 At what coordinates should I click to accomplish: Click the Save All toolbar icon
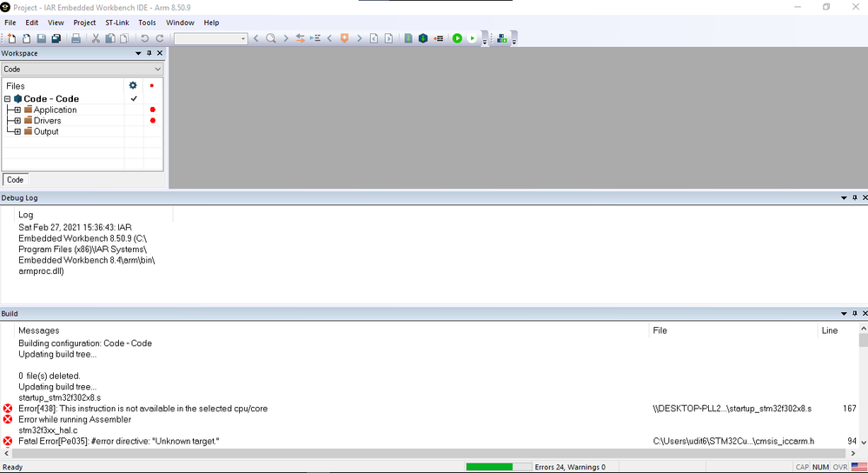coord(56,38)
